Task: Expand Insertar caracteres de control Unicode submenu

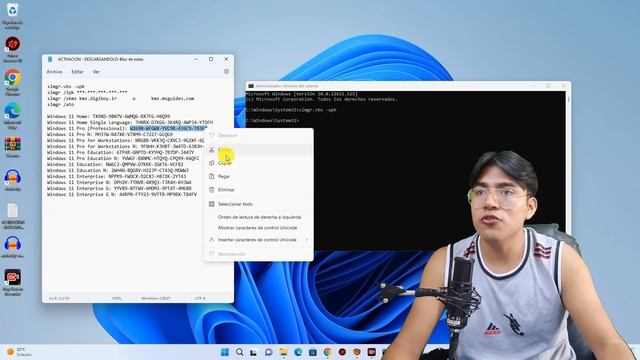Action: coord(259,240)
